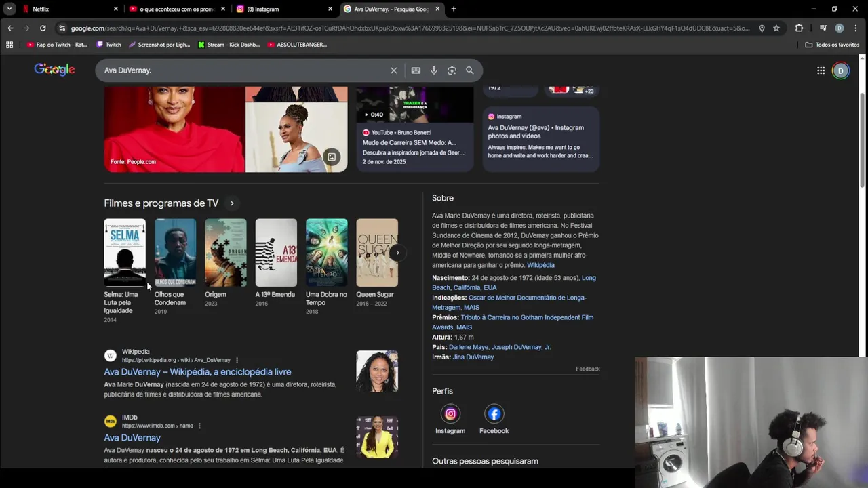
Task: Close the Netflix tab
Action: coord(115,9)
